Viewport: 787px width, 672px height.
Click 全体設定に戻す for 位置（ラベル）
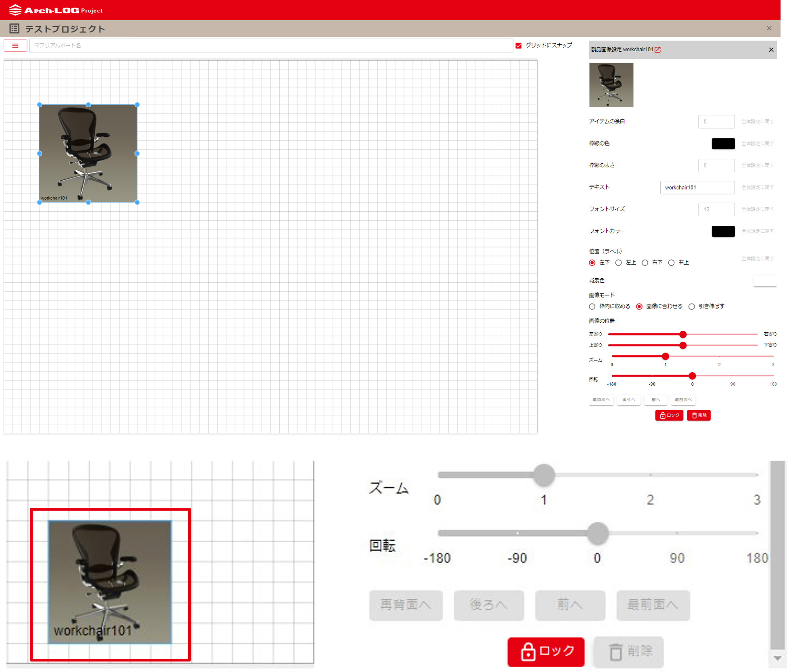click(x=758, y=259)
